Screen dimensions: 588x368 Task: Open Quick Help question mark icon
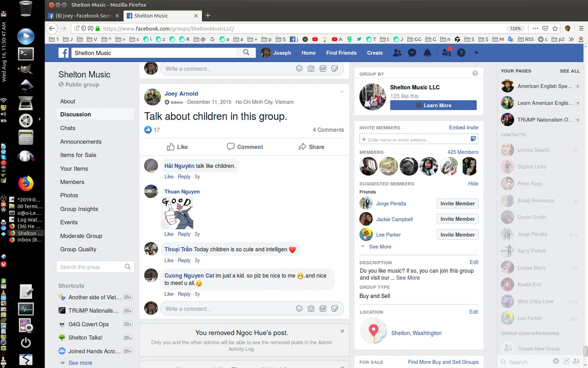pos(461,53)
